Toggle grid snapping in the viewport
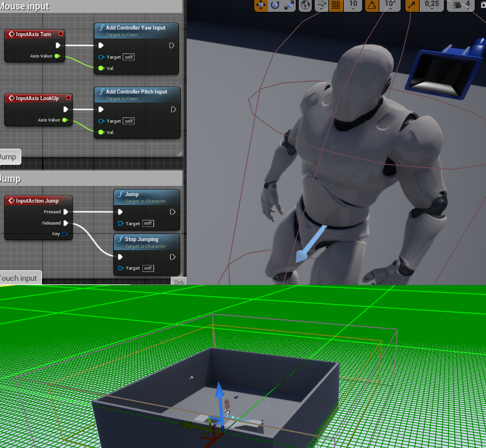The height and width of the screenshot is (448, 486). click(x=335, y=5)
